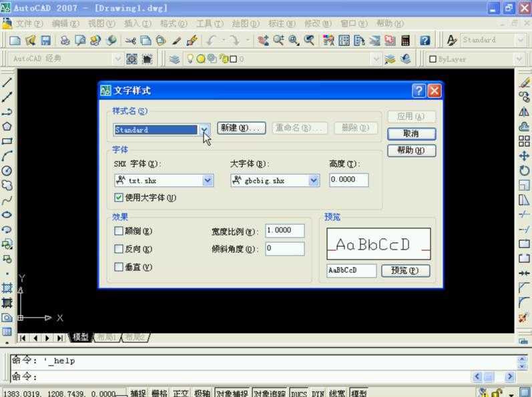Click the Match Properties brush icon
Screen dimensions: 532x397
[x=192, y=40]
